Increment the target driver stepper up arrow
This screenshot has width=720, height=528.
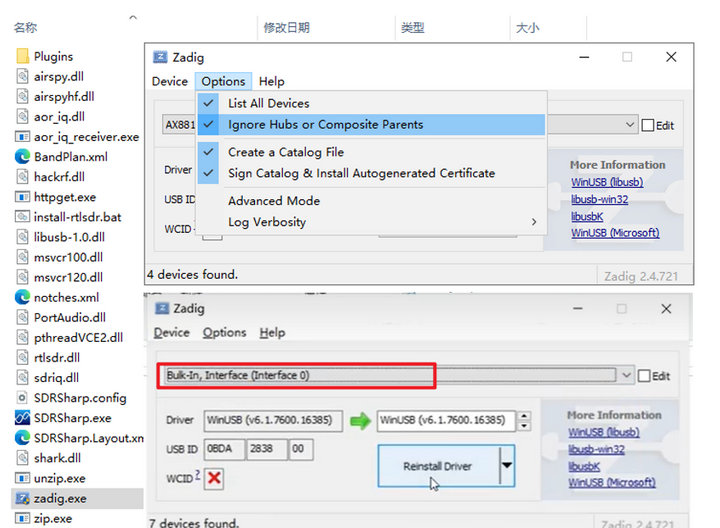click(524, 416)
